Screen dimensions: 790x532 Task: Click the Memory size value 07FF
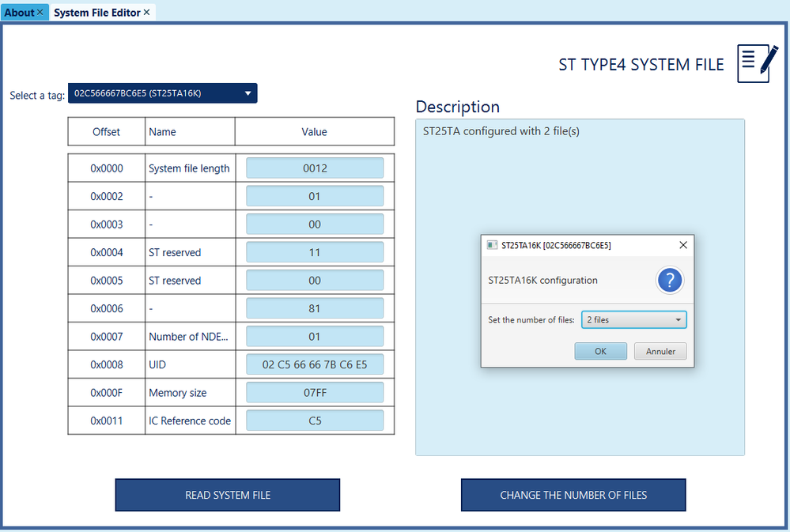315,392
